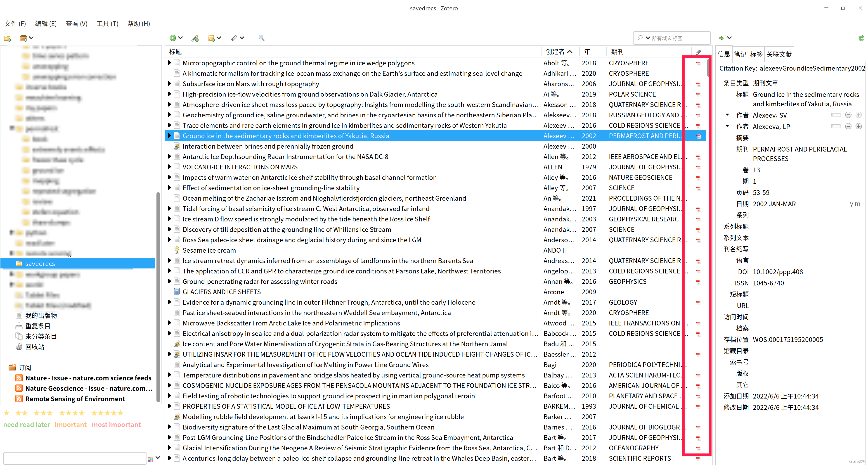Screen dimensions: 868x465
Task: Filter by the single-star tag
Action: [6, 413]
